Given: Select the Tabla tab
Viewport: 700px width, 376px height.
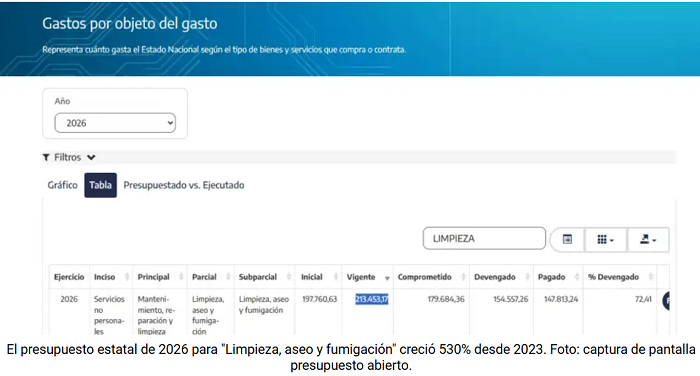Looking at the screenshot, I should (x=100, y=185).
